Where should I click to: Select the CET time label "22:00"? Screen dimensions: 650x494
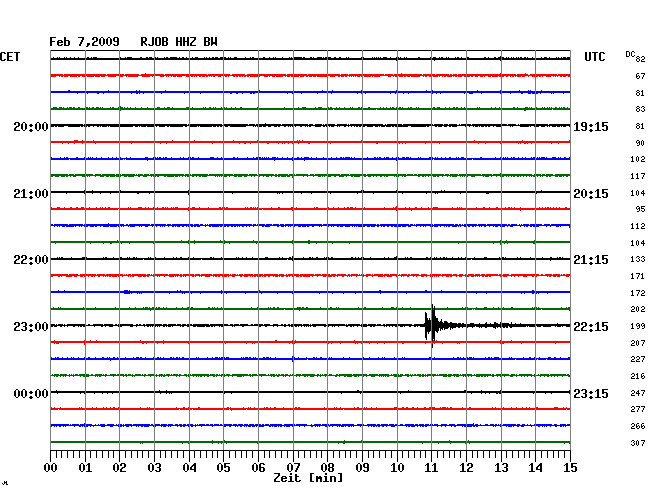pos(31,260)
